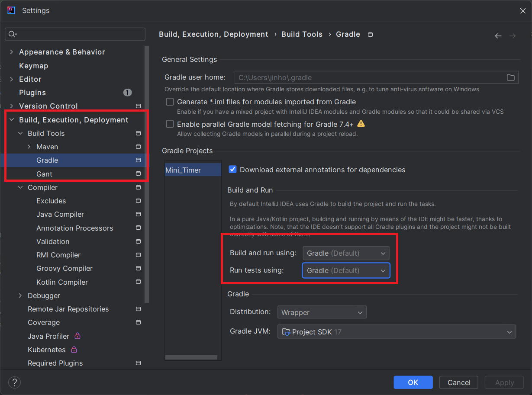Click the project settings icon on Validation row
The width and height of the screenshot is (532, 395).
(x=138, y=241)
